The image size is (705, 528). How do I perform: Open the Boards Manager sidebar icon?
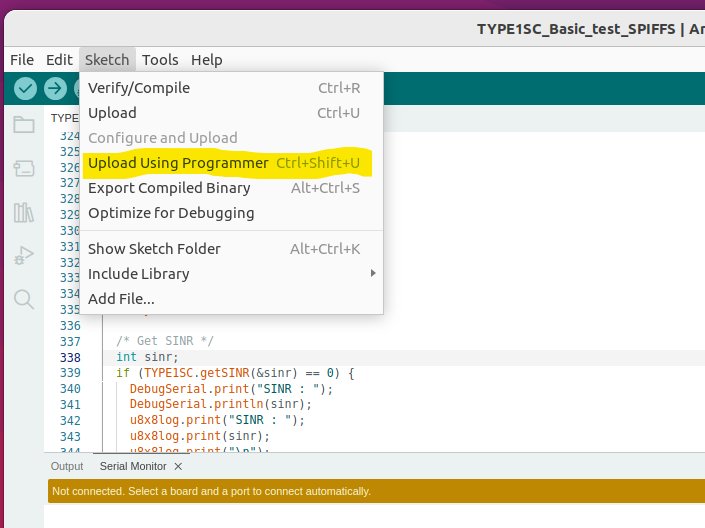(24, 169)
